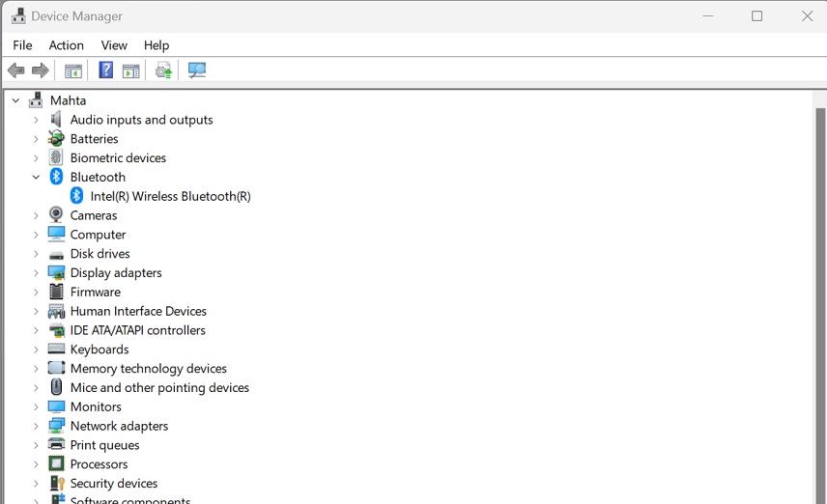
Task: Expand the Disk drives chevron
Action: (x=36, y=254)
